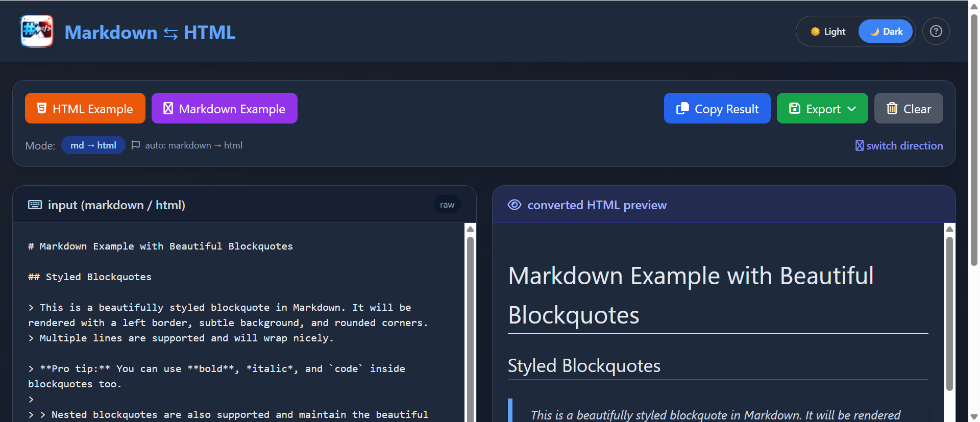Click the preview pane scrollbar thumb
Screen dimensions: 980x422
click(x=949, y=313)
